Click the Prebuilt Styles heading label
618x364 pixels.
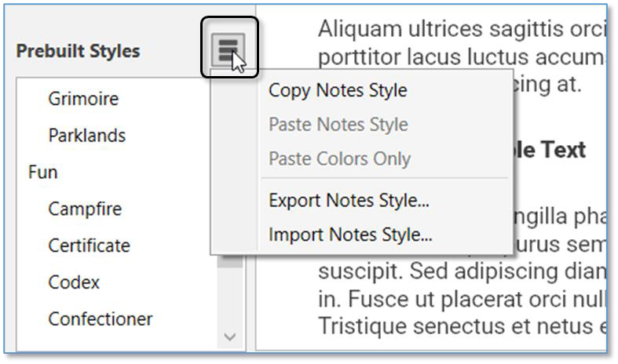click(78, 51)
